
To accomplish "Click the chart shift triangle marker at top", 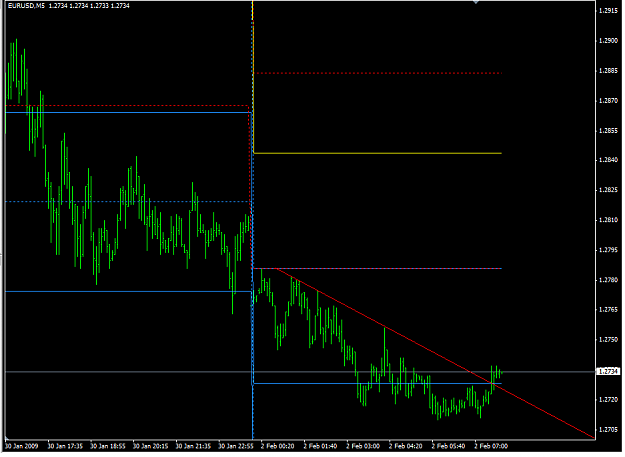I will [476, 2].
